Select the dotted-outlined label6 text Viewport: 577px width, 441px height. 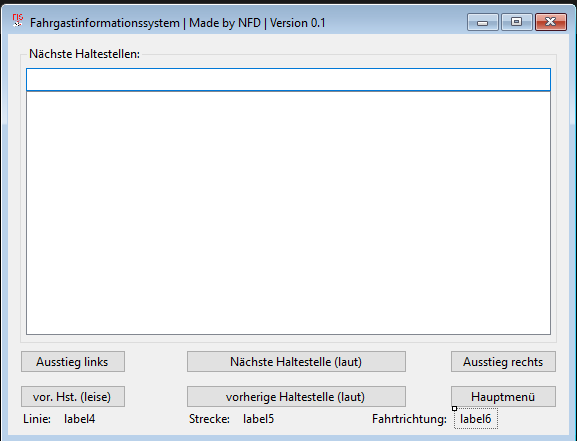[x=476, y=419]
